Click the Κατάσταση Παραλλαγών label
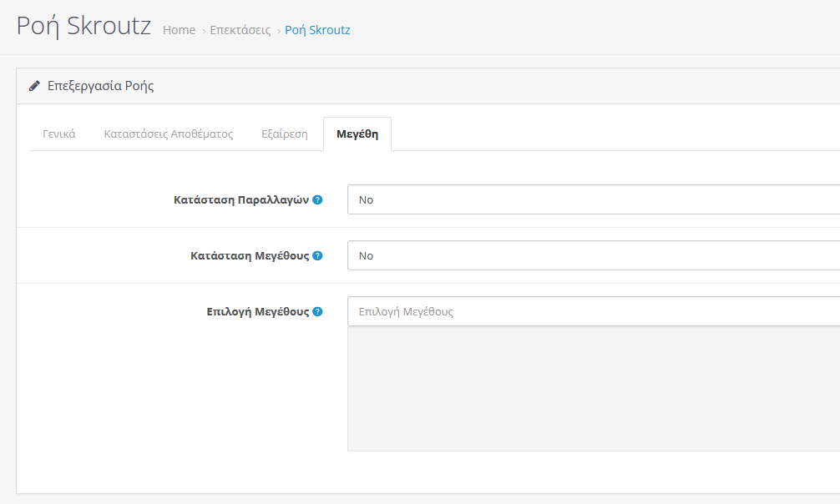The height and width of the screenshot is (504, 840). pyautogui.click(x=241, y=199)
